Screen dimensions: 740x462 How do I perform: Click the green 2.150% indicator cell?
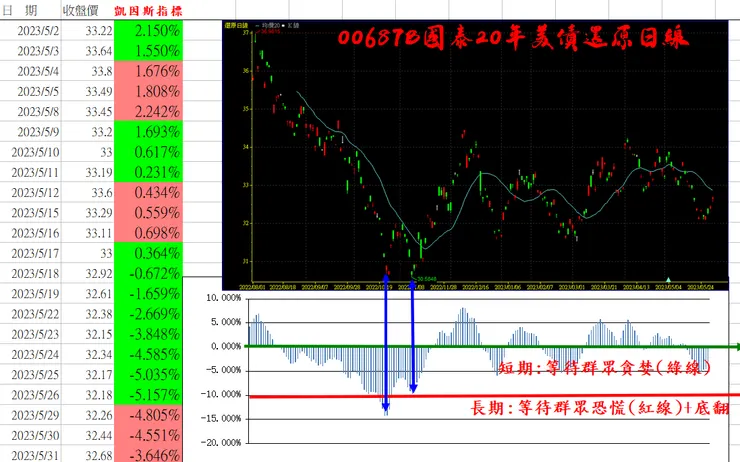pyautogui.click(x=148, y=31)
